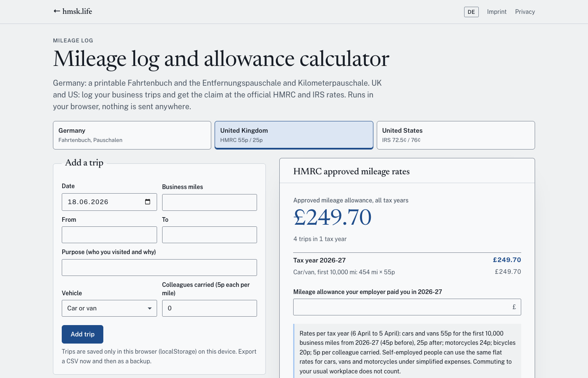Open the Privacy page
Viewport: 588px width, 378px height.
point(525,12)
